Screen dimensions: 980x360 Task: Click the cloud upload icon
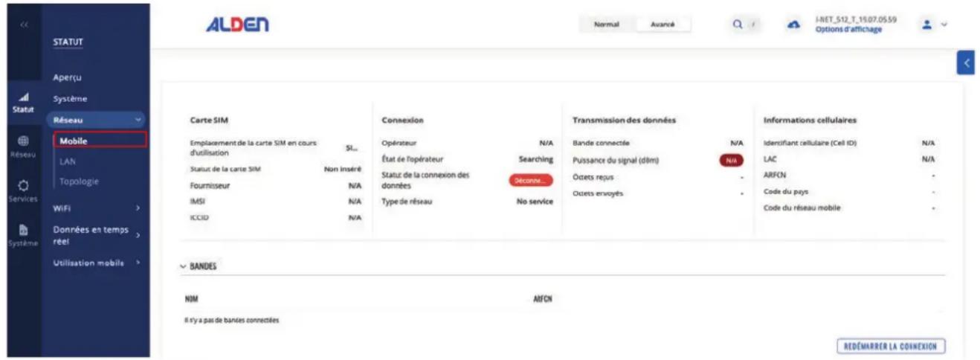tap(794, 25)
